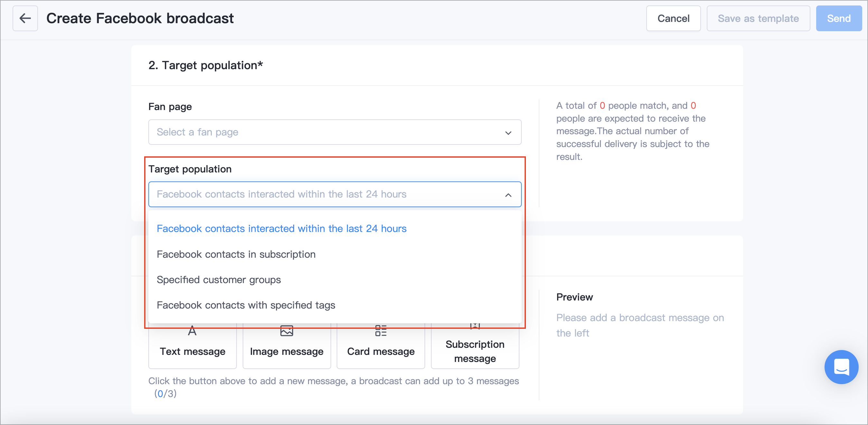
Task: Add a Text message
Action: click(192, 346)
